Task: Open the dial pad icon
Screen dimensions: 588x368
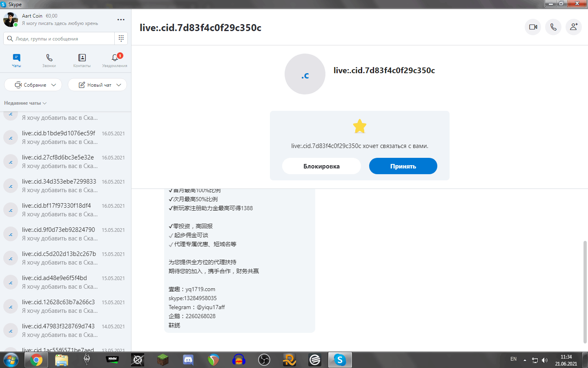Action: (121, 38)
